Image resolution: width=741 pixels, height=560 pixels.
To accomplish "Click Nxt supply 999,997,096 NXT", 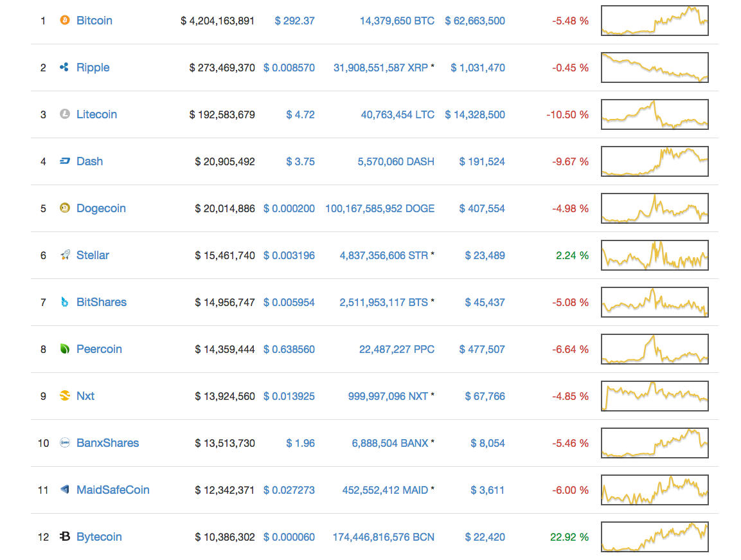I will pos(388,396).
